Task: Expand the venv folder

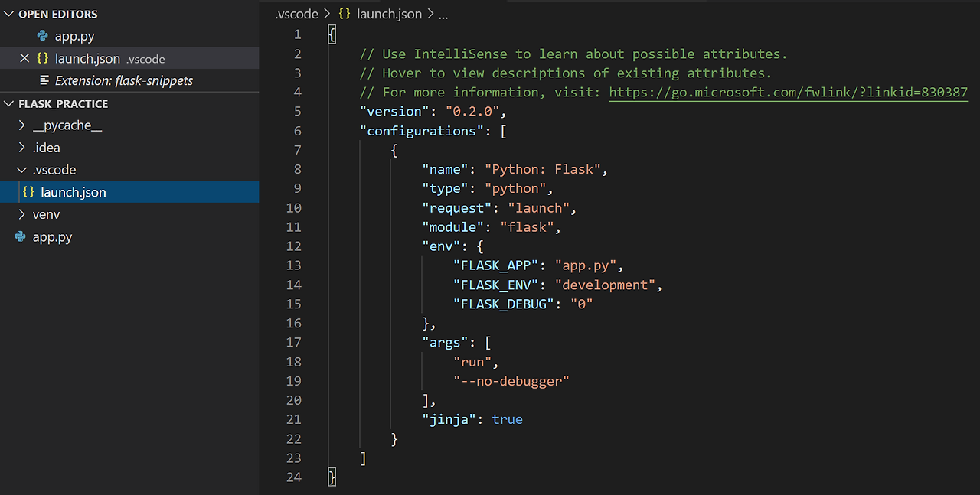Action: [21, 214]
